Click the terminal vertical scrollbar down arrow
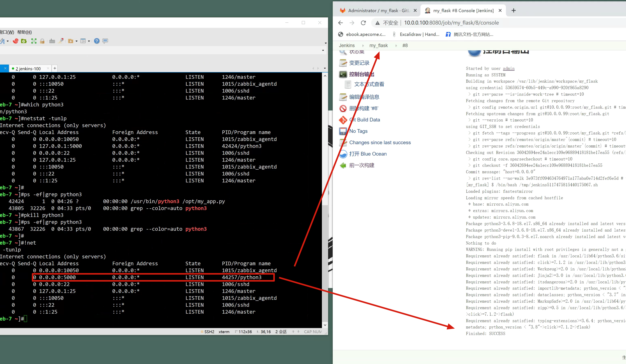The width and height of the screenshot is (626, 364). click(x=325, y=325)
